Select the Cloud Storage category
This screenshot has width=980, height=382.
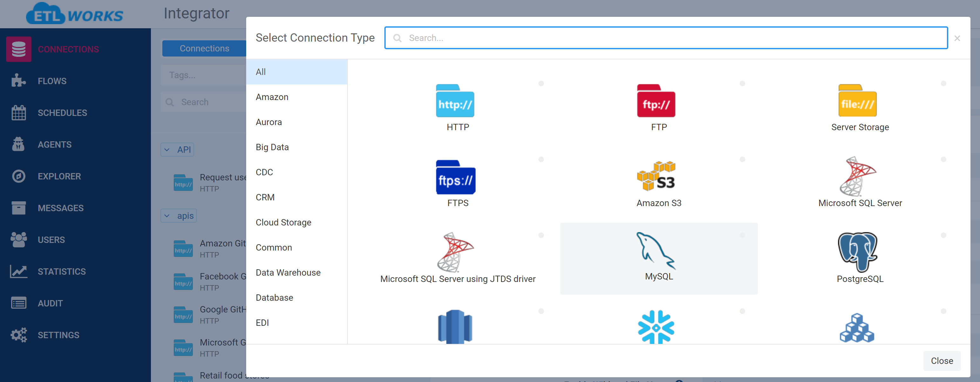point(297,222)
